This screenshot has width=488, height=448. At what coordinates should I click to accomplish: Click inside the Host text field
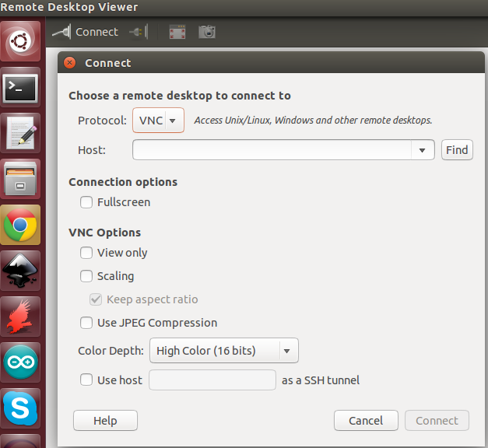pyautogui.click(x=272, y=150)
